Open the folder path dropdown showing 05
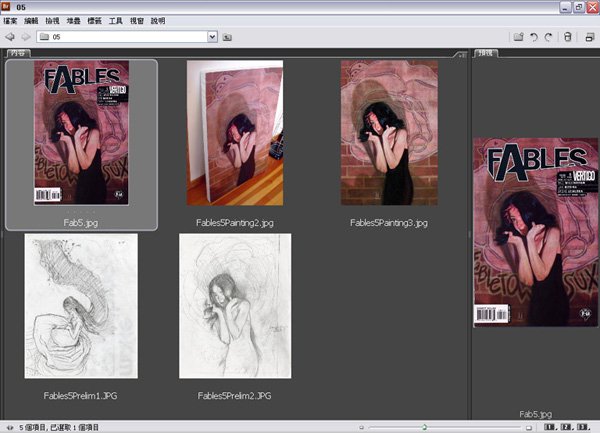This screenshot has height=433, width=600. tap(212, 37)
